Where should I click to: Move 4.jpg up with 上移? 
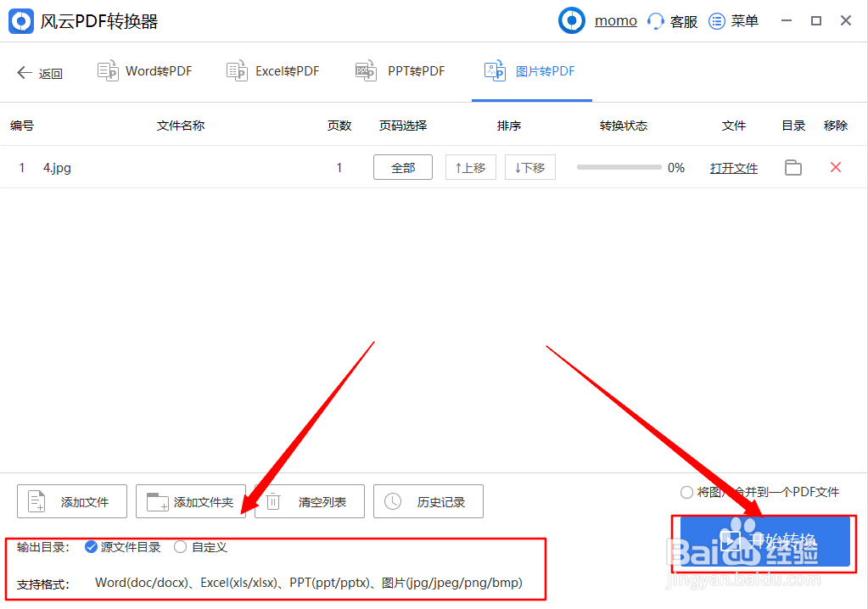click(470, 167)
